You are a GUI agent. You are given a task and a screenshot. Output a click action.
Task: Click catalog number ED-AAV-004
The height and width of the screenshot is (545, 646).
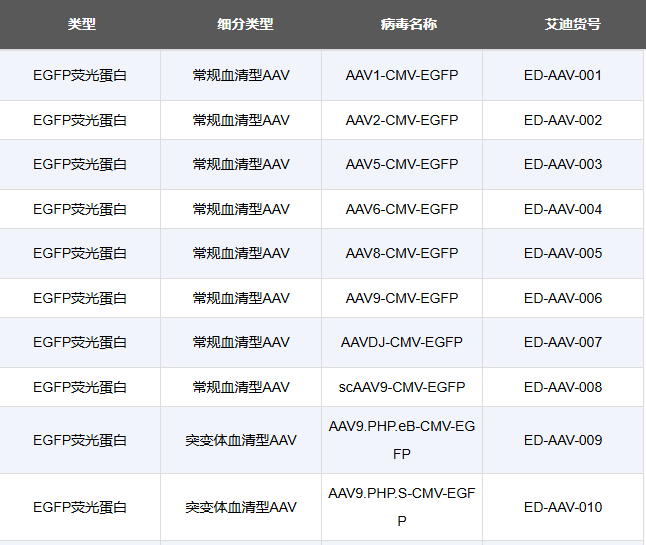[x=563, y=209]
